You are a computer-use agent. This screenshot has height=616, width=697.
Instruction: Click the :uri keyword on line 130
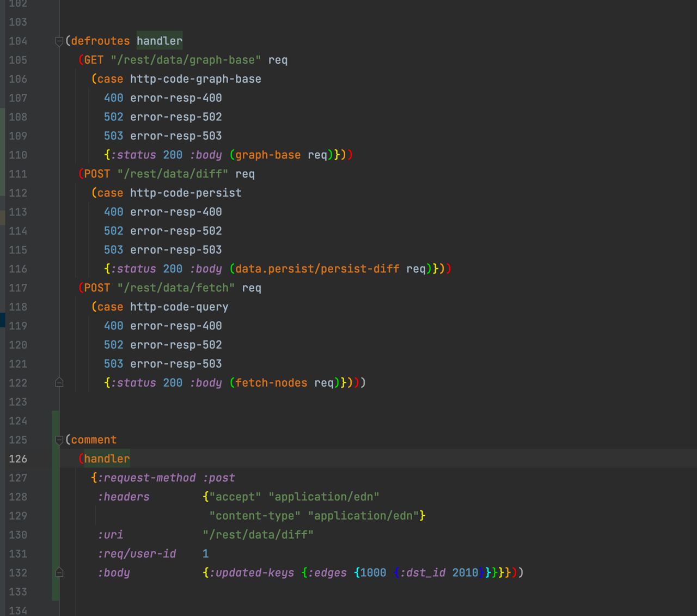pyautogui.click(x=111, y=535)
